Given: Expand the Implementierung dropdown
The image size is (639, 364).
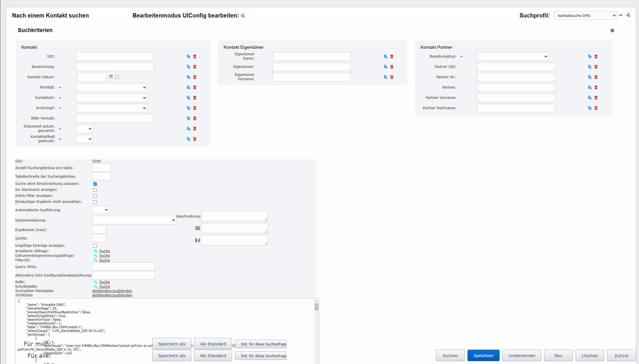Looking at the screenshot, I should 134,220.
